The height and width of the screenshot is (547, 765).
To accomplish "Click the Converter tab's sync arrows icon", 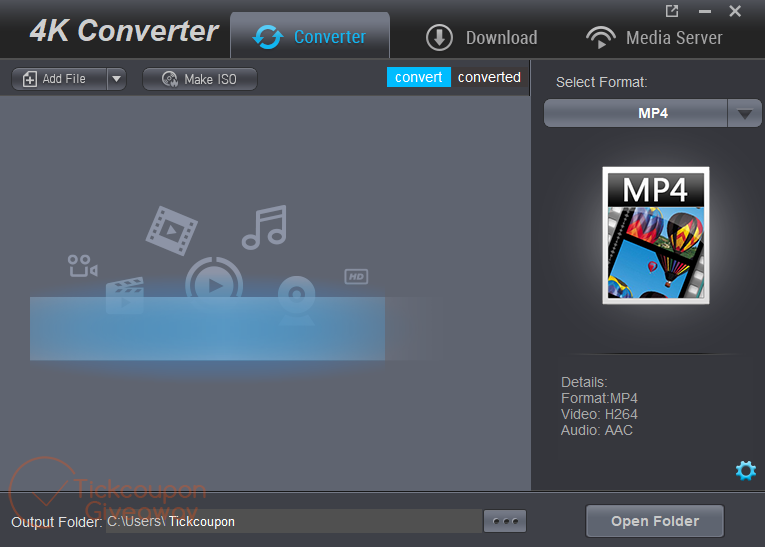I will coord(267,38).
